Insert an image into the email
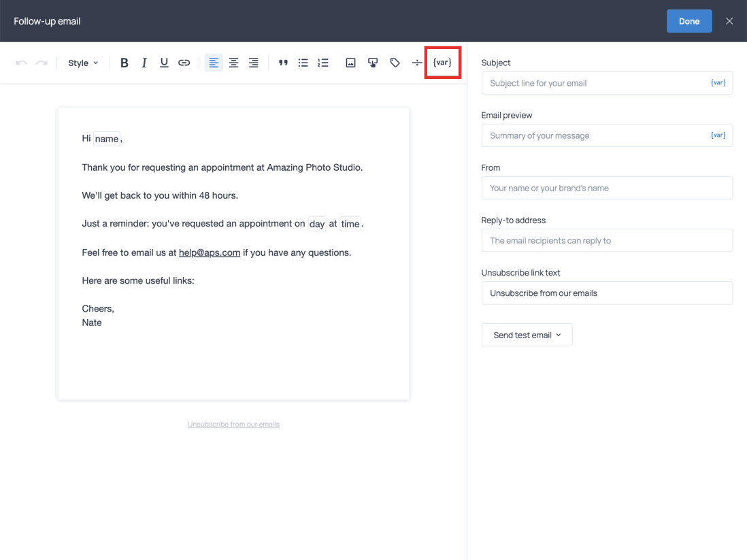 pyautogui.click(x=350, y=62)
